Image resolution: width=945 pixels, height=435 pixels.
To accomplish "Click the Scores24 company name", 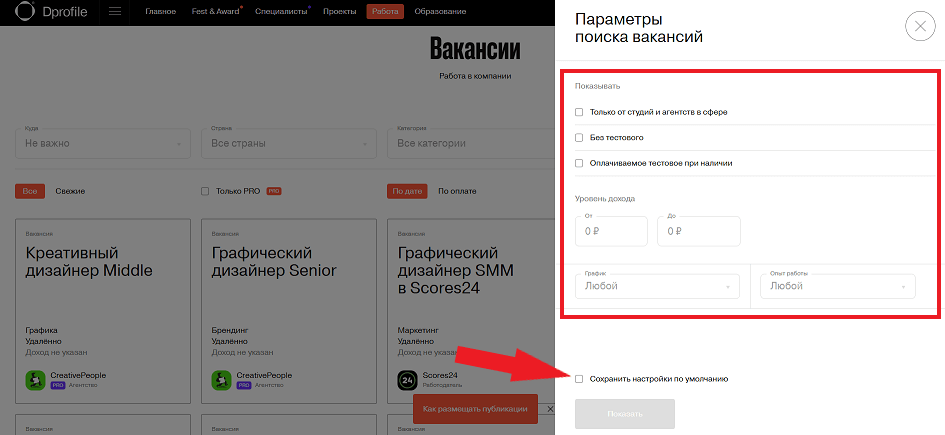I will point(439,375).
